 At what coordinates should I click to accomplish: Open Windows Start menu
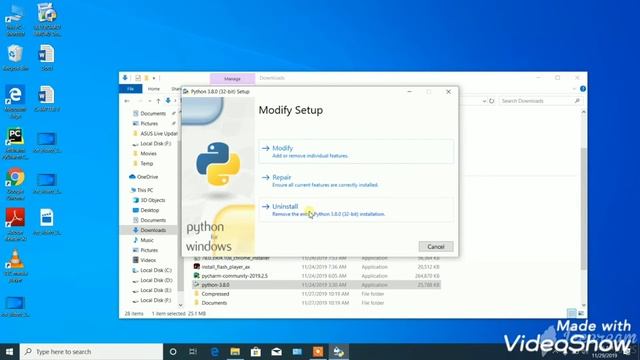pyautogui.click(x=9, y=351)
